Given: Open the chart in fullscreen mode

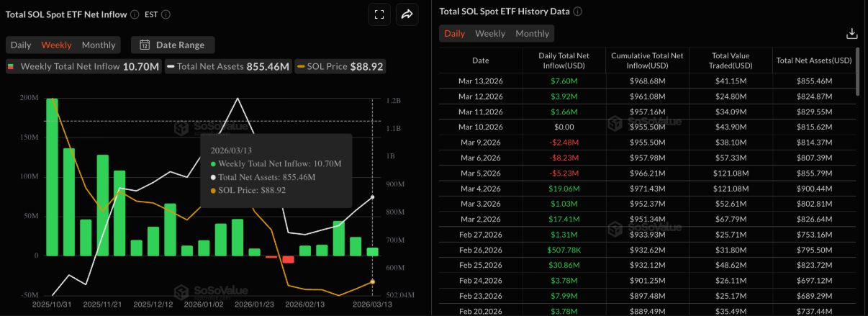Looking at the screenshot, I should (379, 14).
